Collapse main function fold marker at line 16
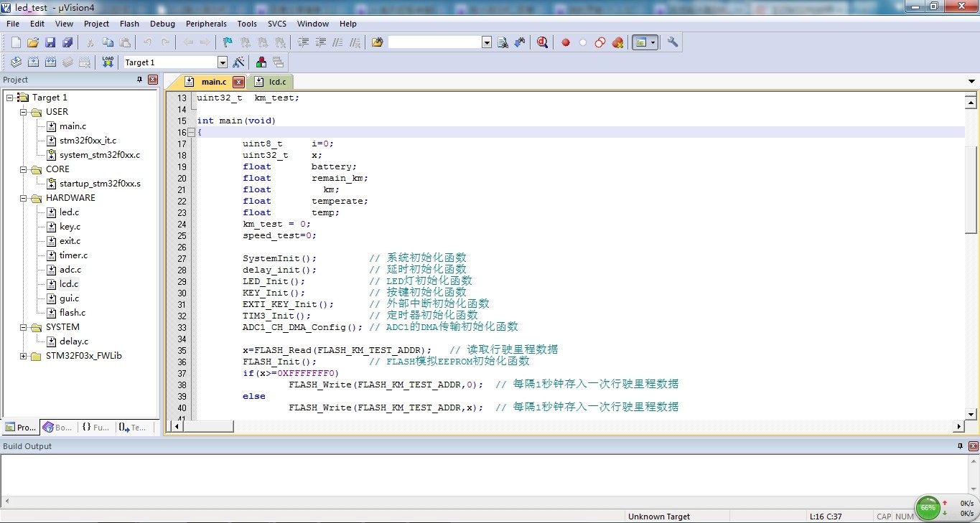The width and height of the screenshot is (980, 523). (191, 133)
